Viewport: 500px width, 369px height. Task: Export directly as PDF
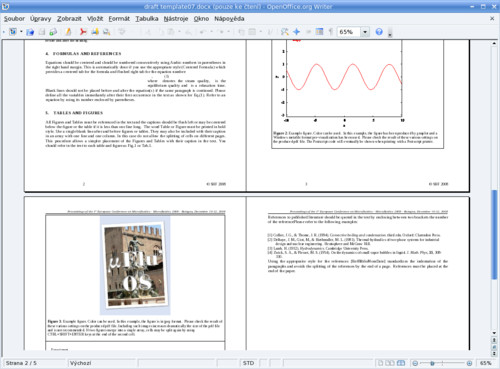click(x=83, y=32)
